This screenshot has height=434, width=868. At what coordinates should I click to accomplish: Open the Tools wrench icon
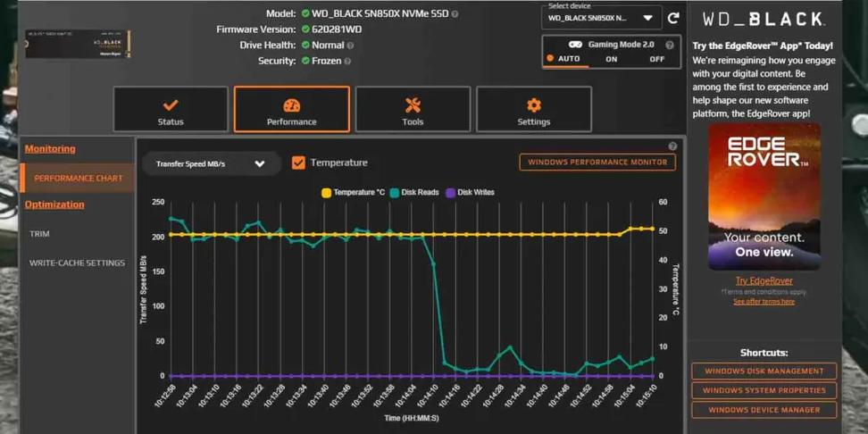[413, 105]
